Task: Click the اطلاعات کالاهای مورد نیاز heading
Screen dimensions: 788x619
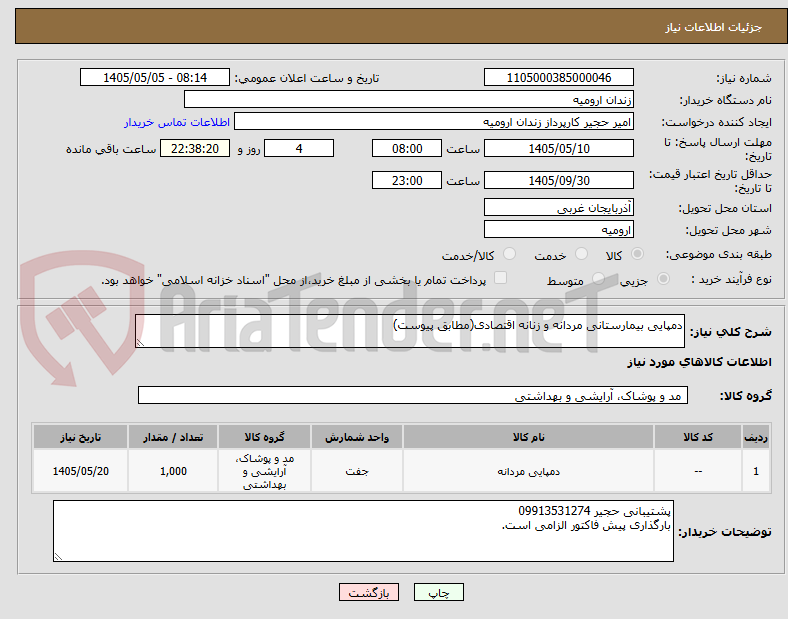Action: [x=699, y=362]
